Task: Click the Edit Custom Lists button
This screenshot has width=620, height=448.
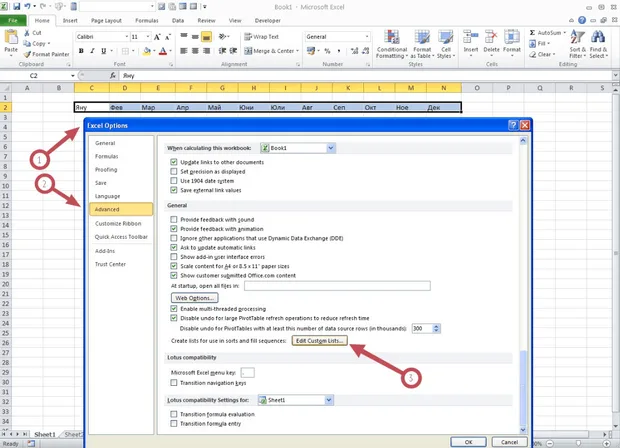Action: click(x=319, y=341)
